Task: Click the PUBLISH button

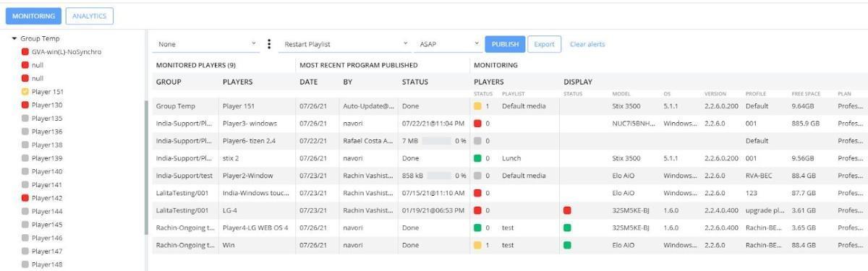Action: 505,44
